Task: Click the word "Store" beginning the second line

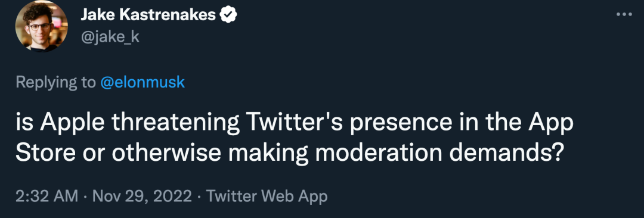Action: click(45, 153)
